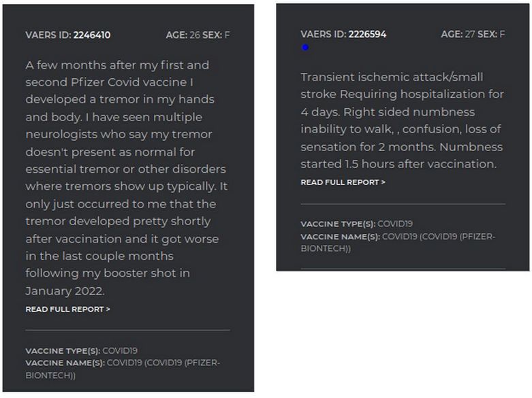The width and height of the screenshot is (532, 398).
Task: Click BIONTECH)) text in the right card
Action: [326, 248]
